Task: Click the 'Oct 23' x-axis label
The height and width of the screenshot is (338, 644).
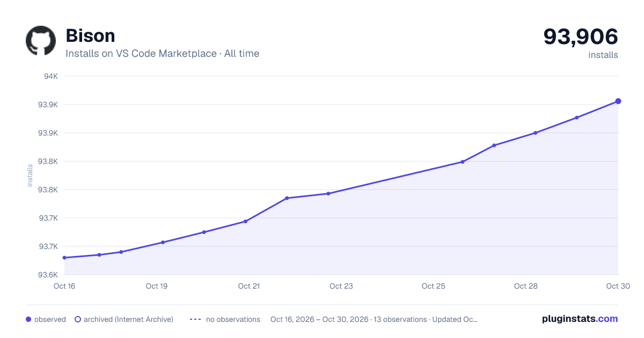Action: pos(341,286)
